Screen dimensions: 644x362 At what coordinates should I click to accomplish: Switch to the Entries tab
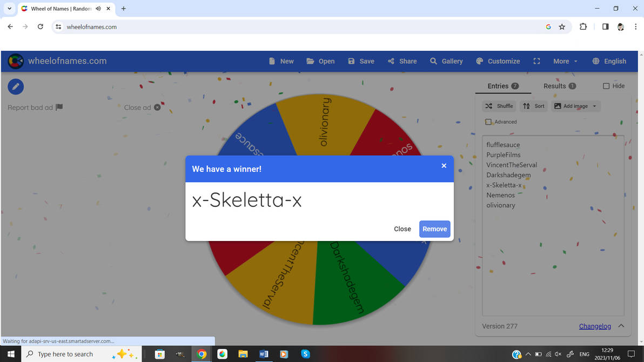point(503,86)
